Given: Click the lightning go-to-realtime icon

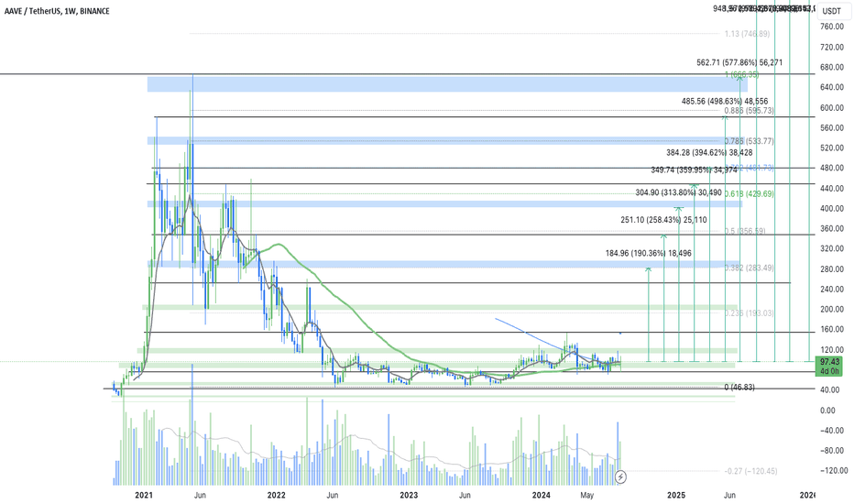Looking at the screenshot, I should tap(620, 477).
